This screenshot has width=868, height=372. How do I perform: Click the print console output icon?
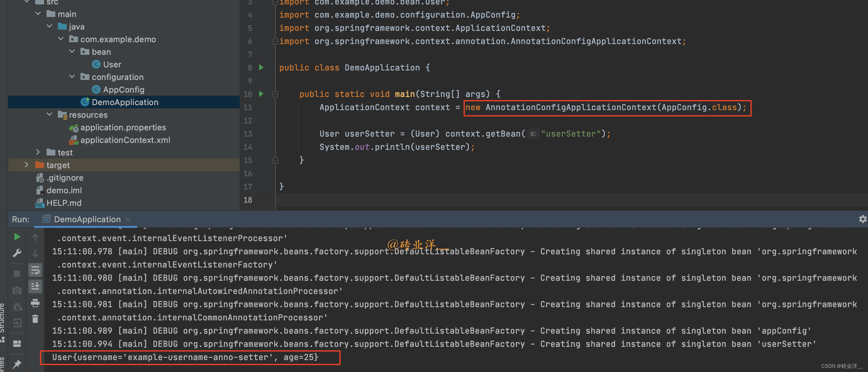point(35,303)
